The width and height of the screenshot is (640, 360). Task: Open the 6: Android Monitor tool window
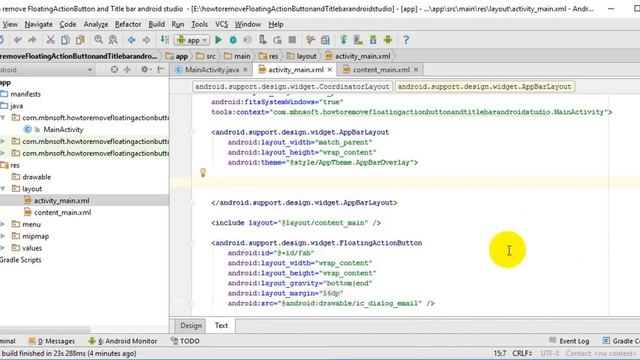coord(123,341)
